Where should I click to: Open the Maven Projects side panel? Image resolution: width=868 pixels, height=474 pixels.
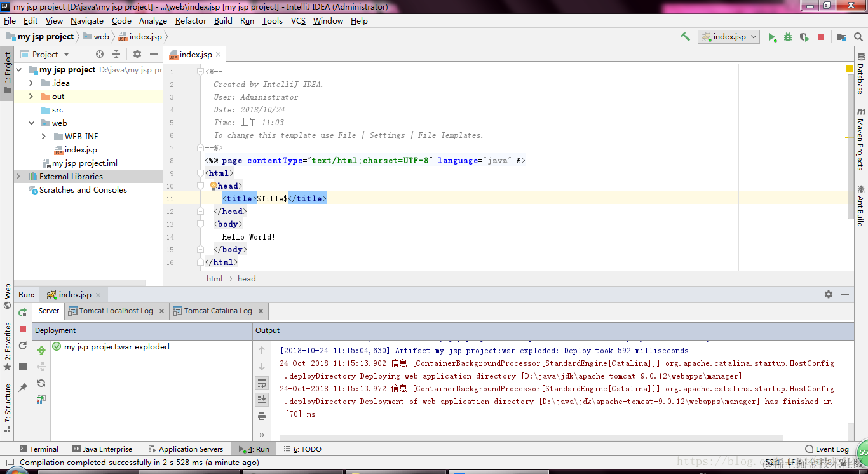coord(860,139)
